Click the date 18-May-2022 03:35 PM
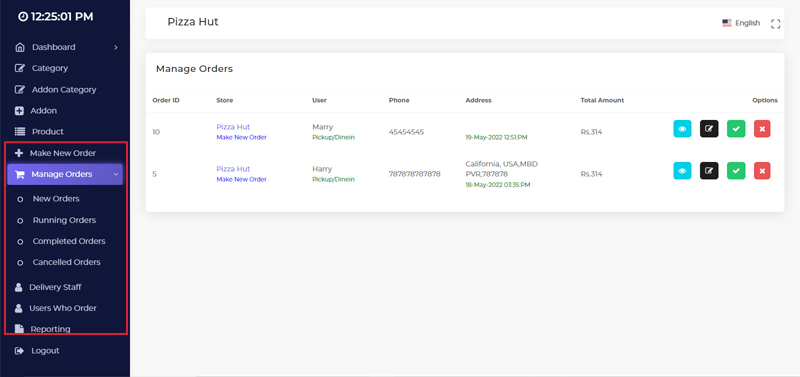 (498, 185)
